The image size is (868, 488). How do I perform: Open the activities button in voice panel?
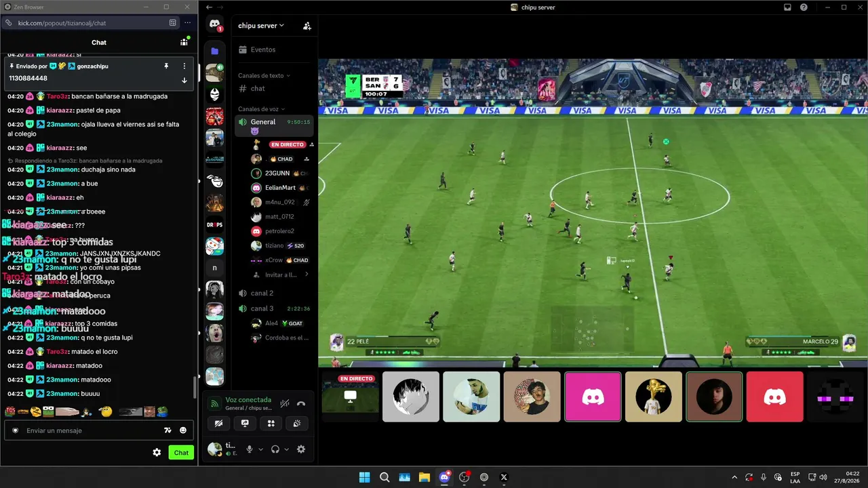point(271,424)
